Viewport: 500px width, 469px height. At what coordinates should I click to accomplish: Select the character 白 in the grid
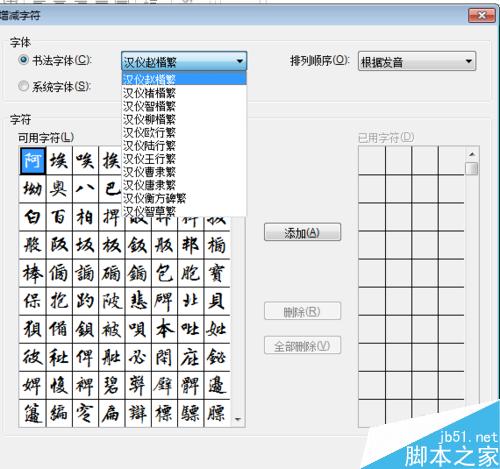(33, 217)
